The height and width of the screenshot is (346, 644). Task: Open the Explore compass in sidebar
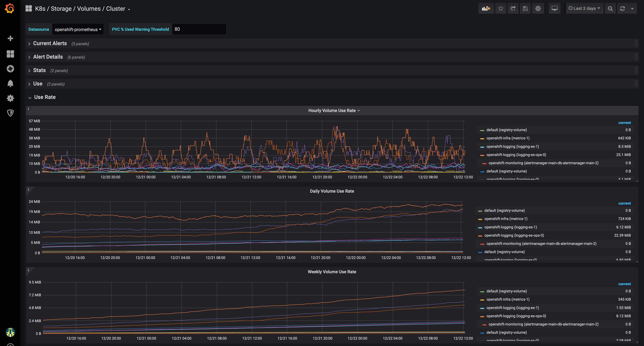[x=10, y=69]
